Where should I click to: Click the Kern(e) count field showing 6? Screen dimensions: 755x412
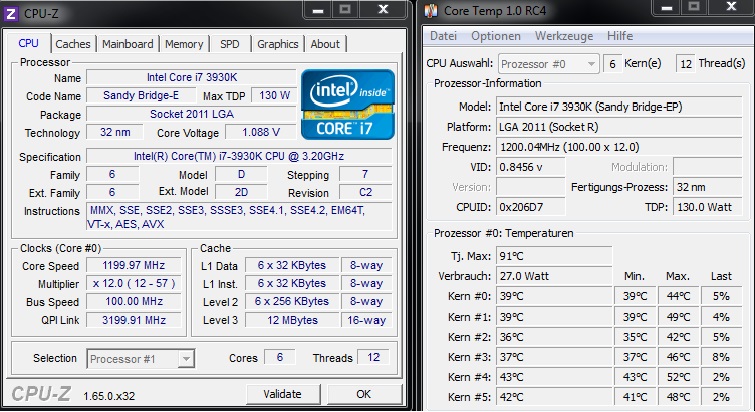coord(612,64)
